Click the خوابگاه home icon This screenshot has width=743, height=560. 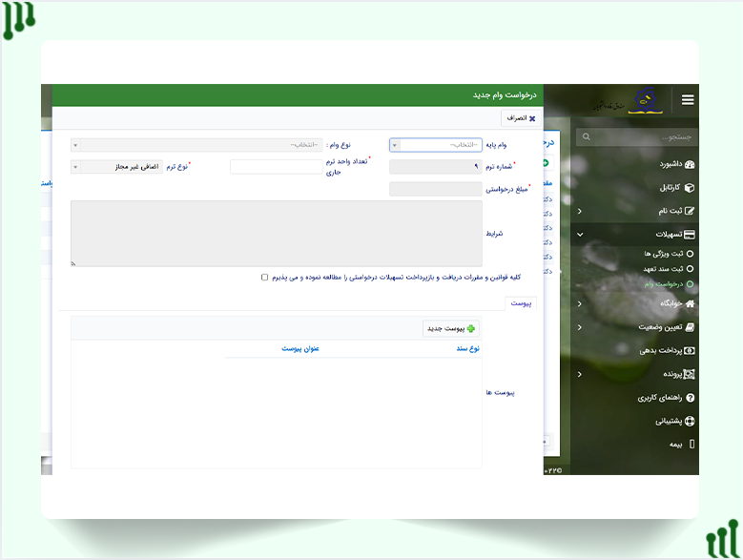[x=690, y=302]
